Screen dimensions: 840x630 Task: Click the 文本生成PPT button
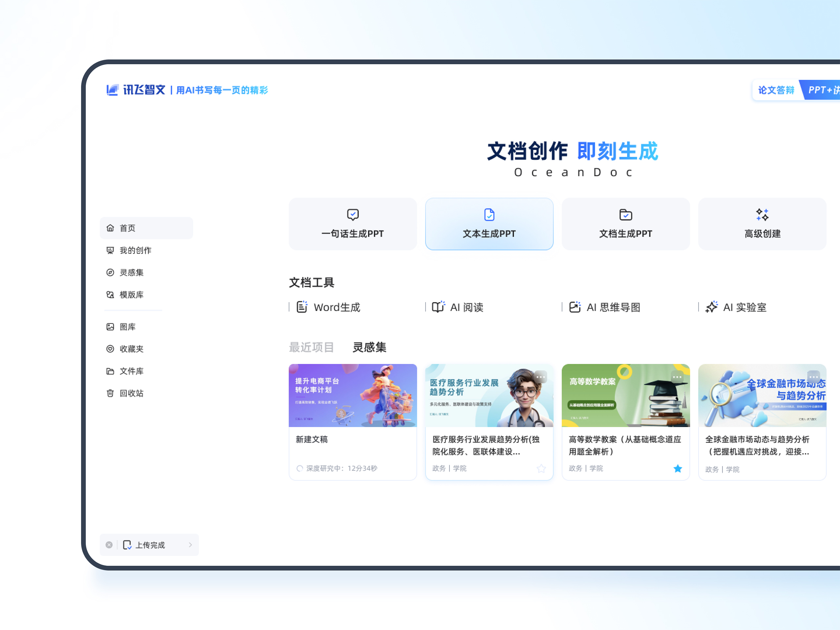pyautogui.click(x=489, y=224)
